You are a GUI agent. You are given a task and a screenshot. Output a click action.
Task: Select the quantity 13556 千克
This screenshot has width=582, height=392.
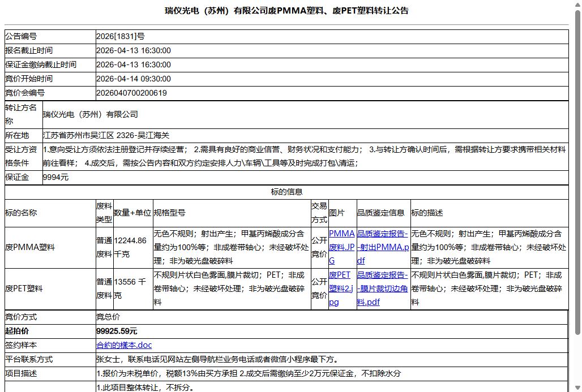tap(130, 288)
